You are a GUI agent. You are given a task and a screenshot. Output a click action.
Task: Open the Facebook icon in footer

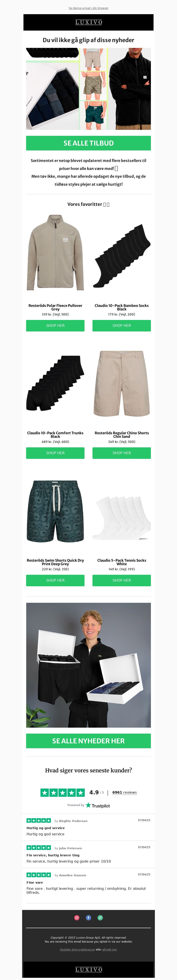pyautogui.click(x=88, y=918)
